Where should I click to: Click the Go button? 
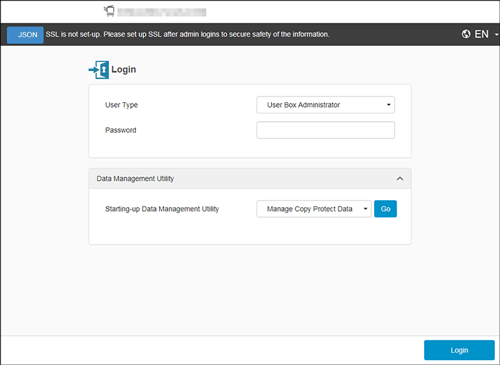(385, 209)
